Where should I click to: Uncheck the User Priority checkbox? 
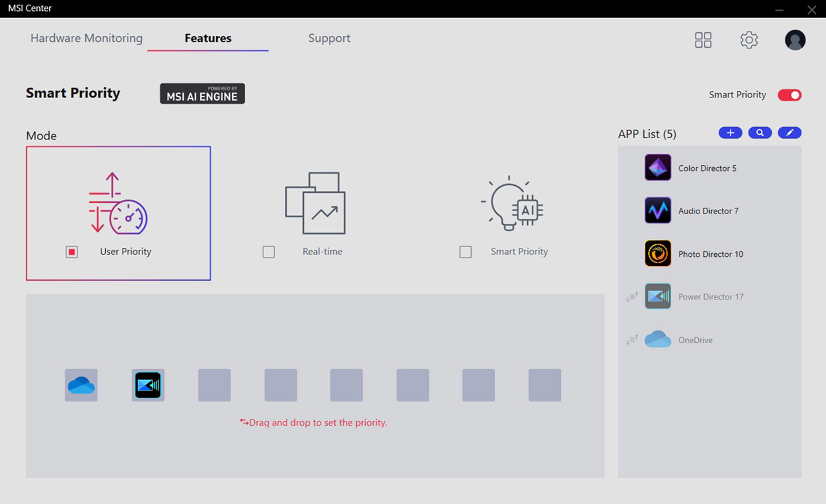point(72,252)
